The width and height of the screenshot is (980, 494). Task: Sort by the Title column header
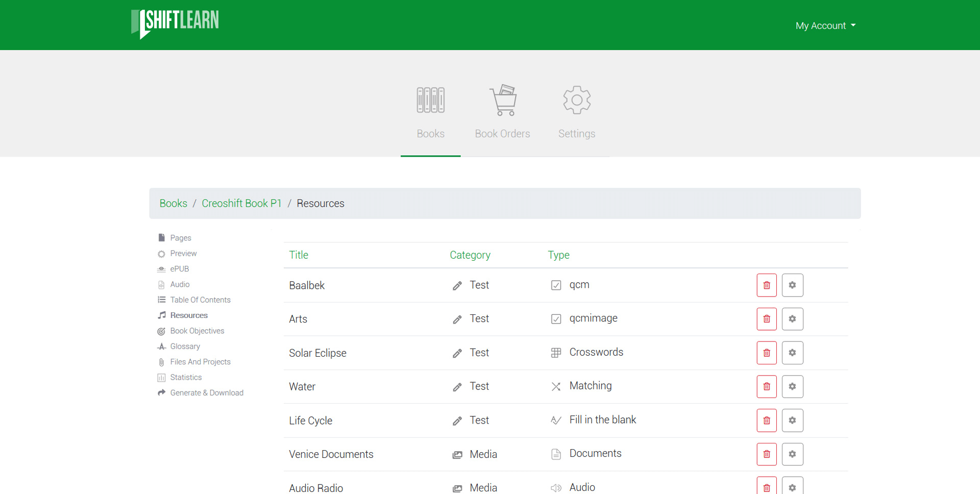[x=299, y=255]
